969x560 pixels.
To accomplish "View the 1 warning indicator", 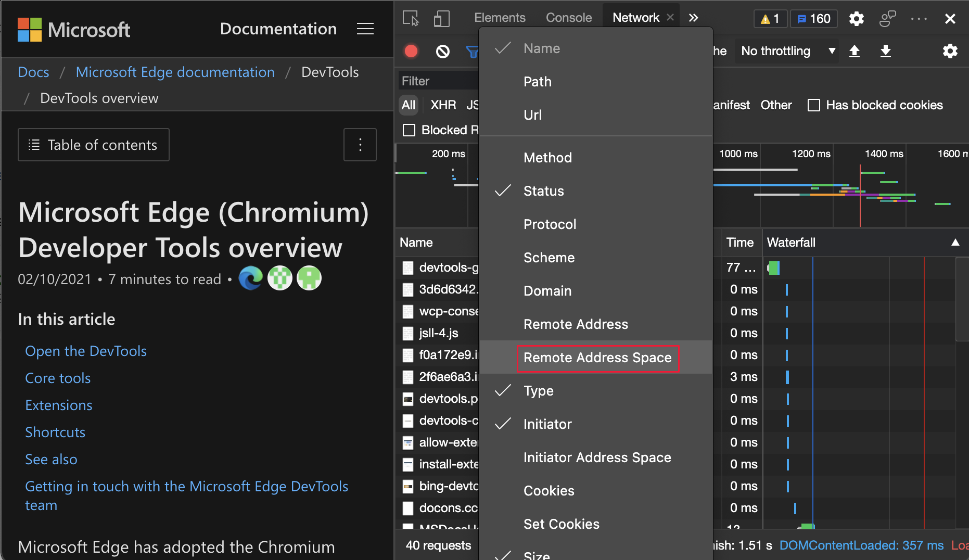I will tap(770, 18).
